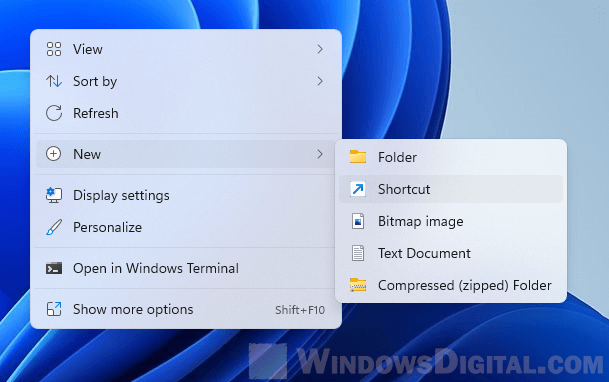Expand the Sort by submenu chevron
Viewport: 609px width, 382px height.
pyautogui.click(x=320, y=81)
